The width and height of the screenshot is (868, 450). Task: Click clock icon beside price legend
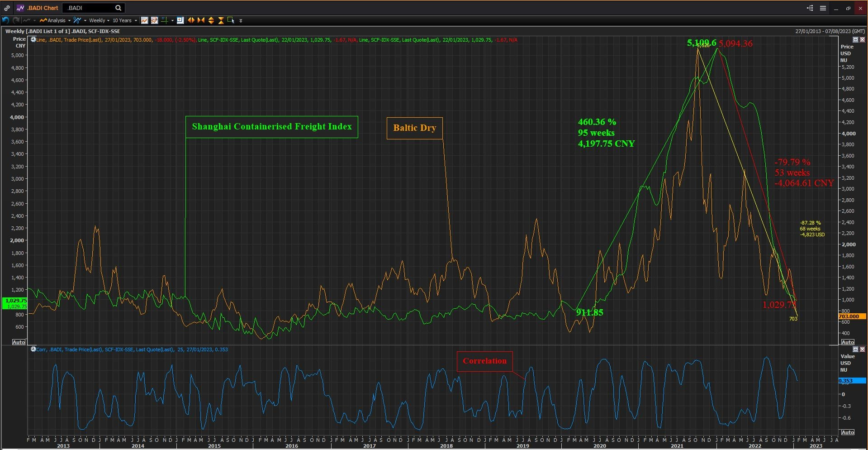(x=33, y=40)
